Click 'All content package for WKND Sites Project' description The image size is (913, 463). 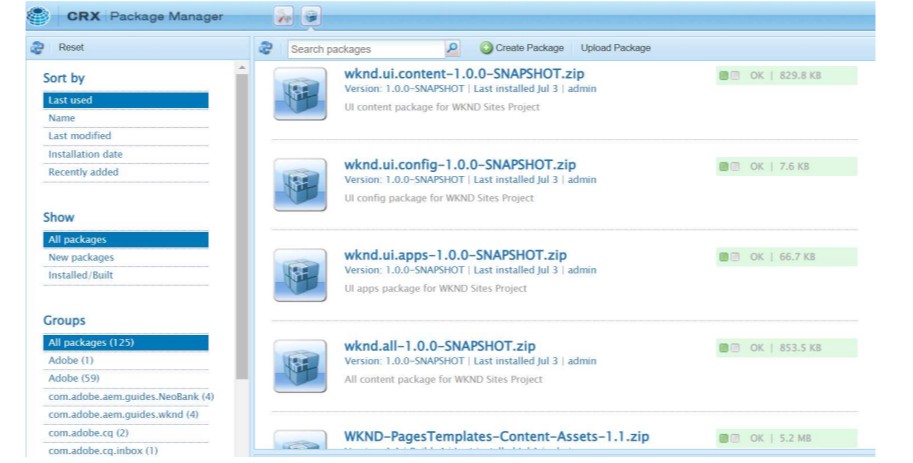pos(443,380)
